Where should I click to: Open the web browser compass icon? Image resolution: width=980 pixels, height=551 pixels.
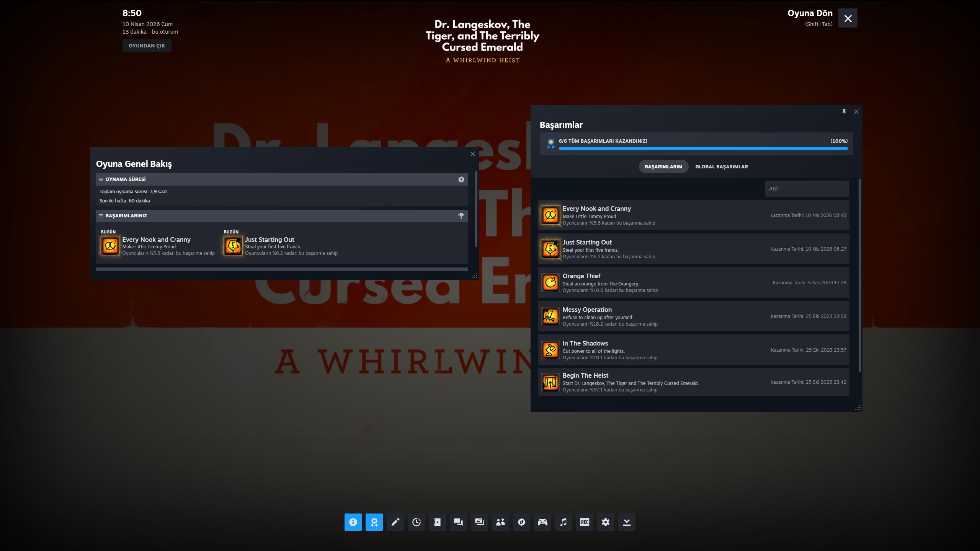pos(521,522)
